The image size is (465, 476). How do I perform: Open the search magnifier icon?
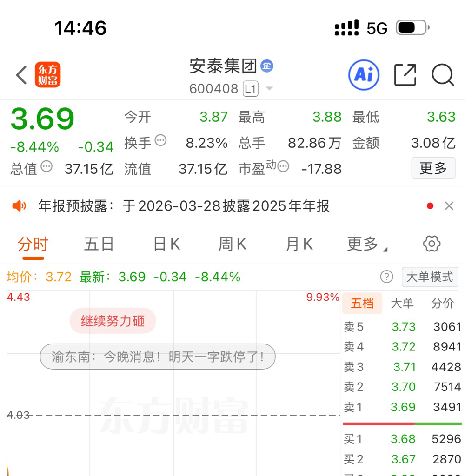[x=443, y=75]
